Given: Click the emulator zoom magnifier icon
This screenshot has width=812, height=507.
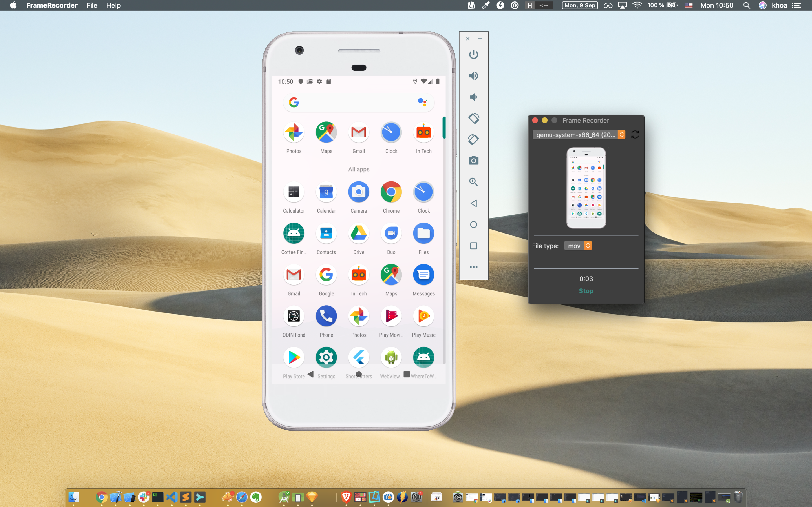Looking at the screenshot, I should click(x=473, y=182).
